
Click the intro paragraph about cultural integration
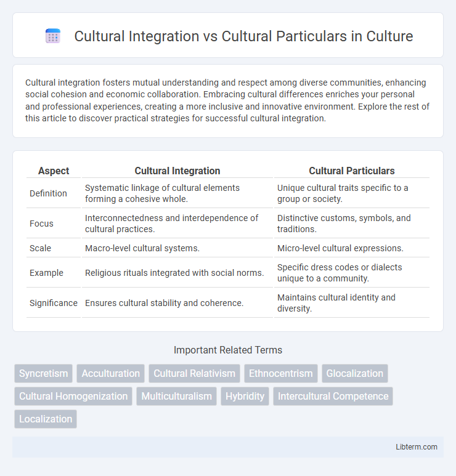pyautogui.click(x=227, y=100)
